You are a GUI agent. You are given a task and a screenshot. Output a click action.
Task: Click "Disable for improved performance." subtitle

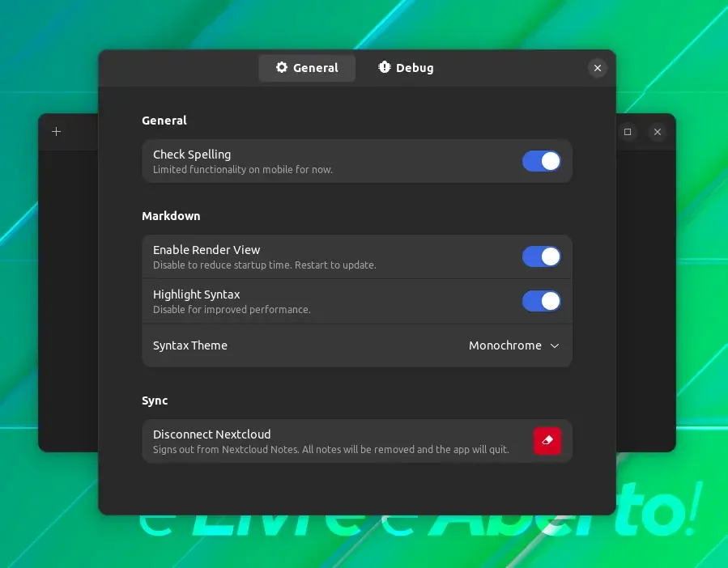[x=232, y=310]
